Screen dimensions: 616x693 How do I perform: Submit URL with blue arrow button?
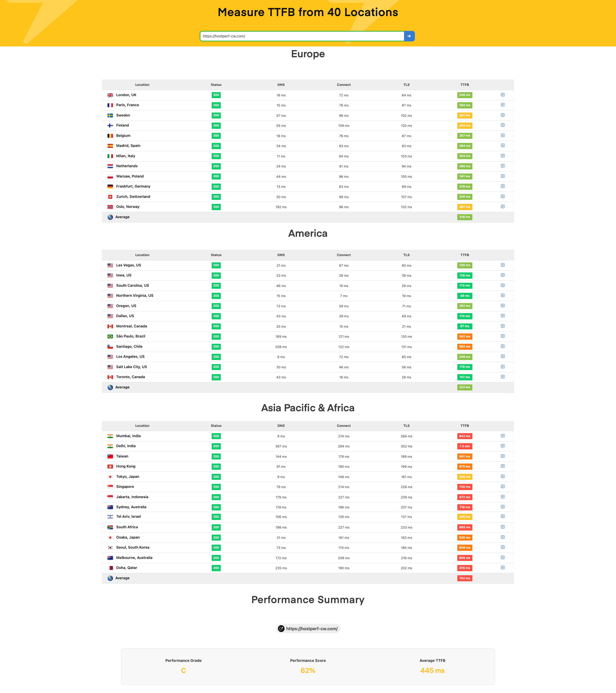tap(409, 36)
